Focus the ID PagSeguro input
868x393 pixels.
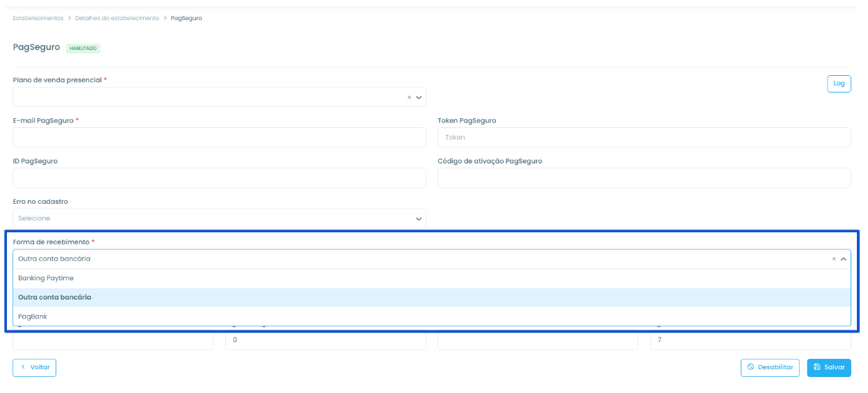[x=220, y=178]
